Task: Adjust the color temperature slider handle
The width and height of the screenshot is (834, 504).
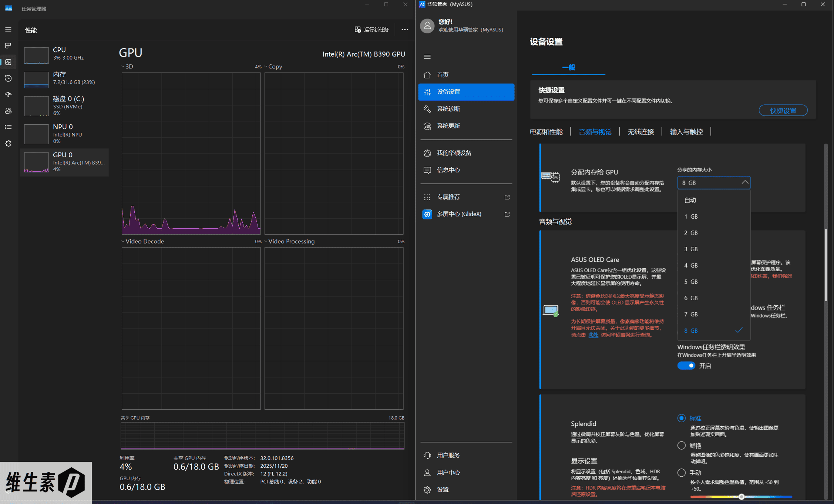Action: pos(741,497)
